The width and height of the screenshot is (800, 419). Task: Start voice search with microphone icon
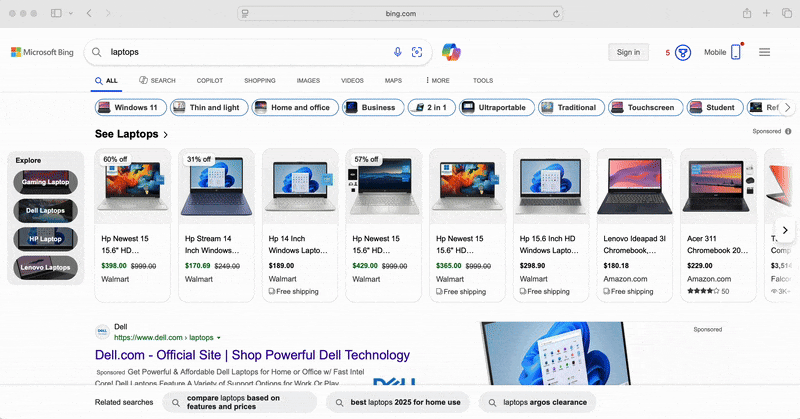[397, 52]
